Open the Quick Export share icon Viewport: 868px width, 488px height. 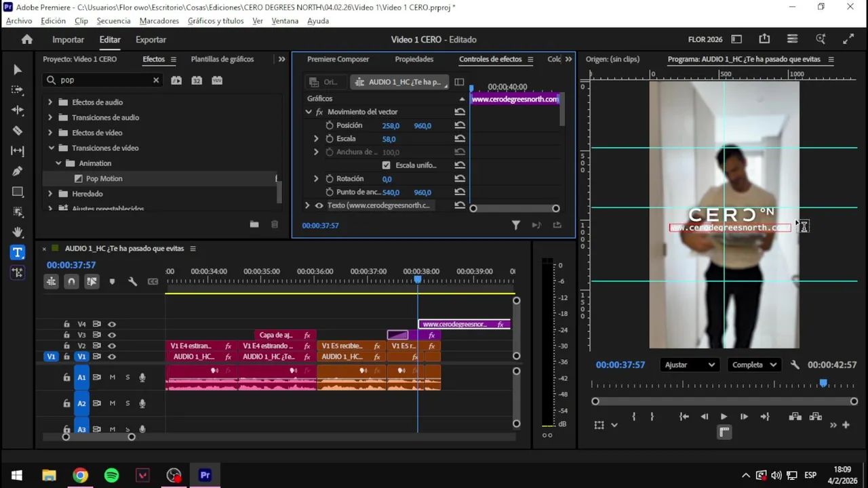point(764,39)
